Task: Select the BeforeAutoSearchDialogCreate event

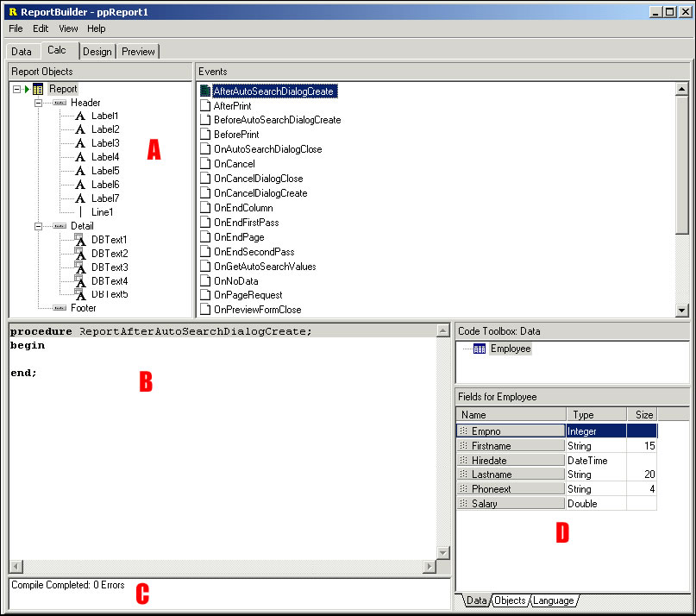Action: (x=278, y=120)
